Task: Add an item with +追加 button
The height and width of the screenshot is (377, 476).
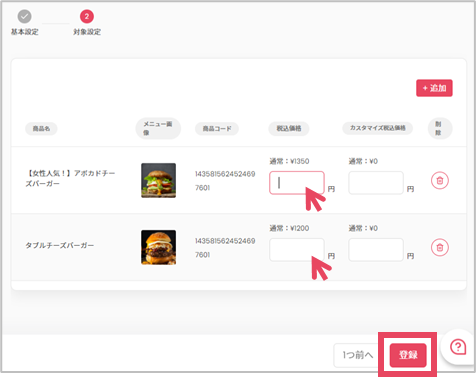Action: [x=434, y=88]
